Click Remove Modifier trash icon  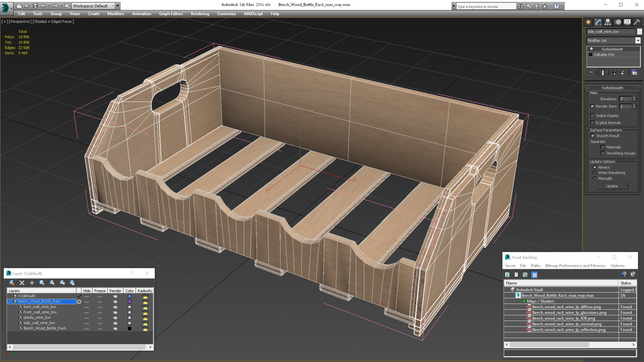623,73
